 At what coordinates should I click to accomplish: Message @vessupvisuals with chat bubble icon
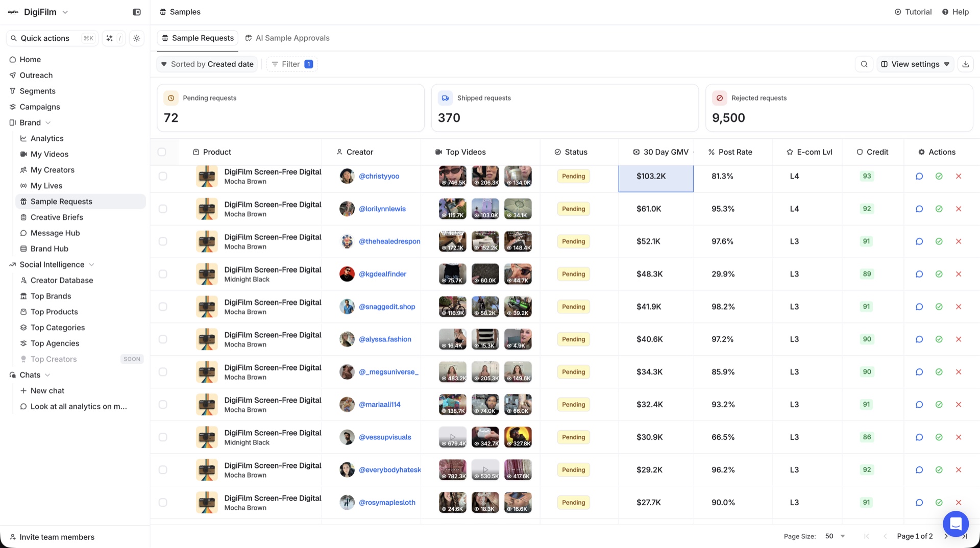click(919, 437)
